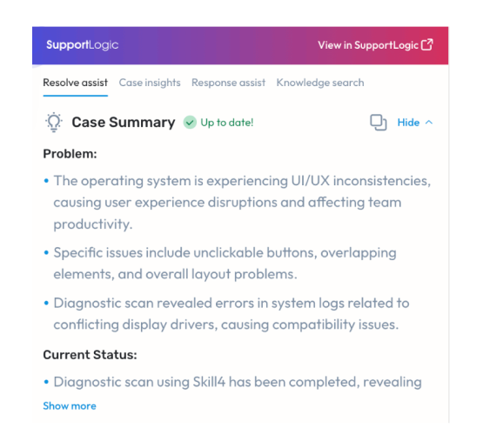
Task: Open the Response assist tab
Action: tap(228, 83)
